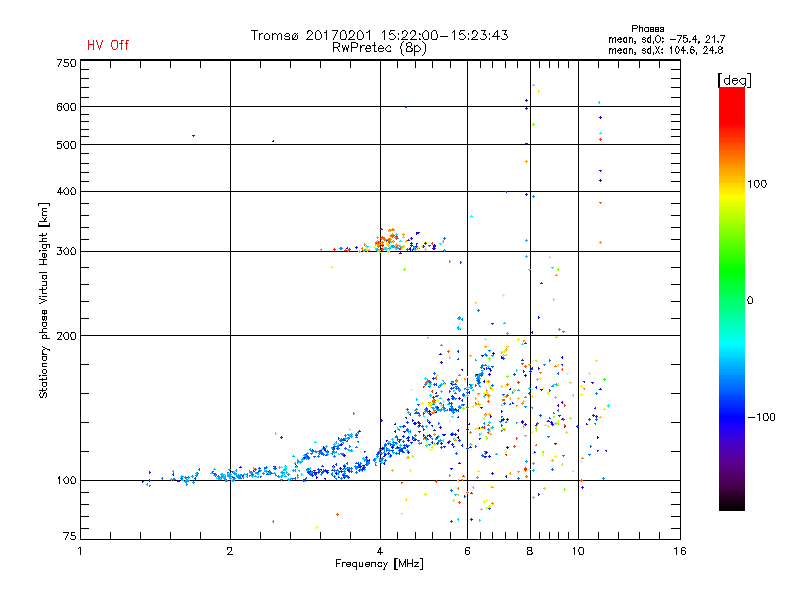This screenshot has height=600, width=800.
Task: Select the 'mean, sd,O: -75.4, 21.7' line
Action: (666, 39)
